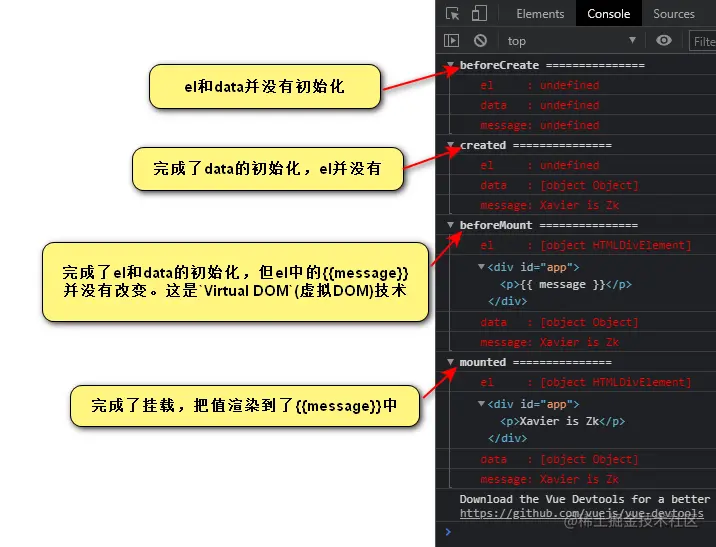Select closing </div> tag under beforeMount
716x547 pixels.
[507, 301]
